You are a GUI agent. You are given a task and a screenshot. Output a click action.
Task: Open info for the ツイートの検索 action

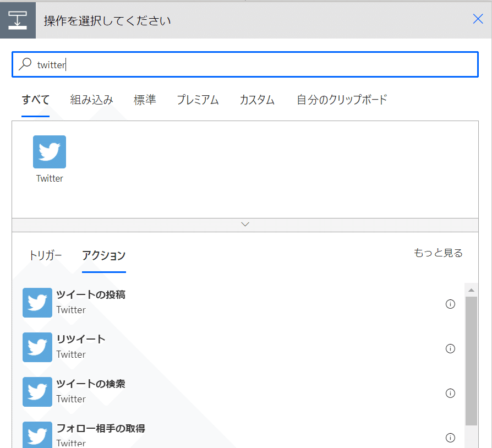[450, 393]
